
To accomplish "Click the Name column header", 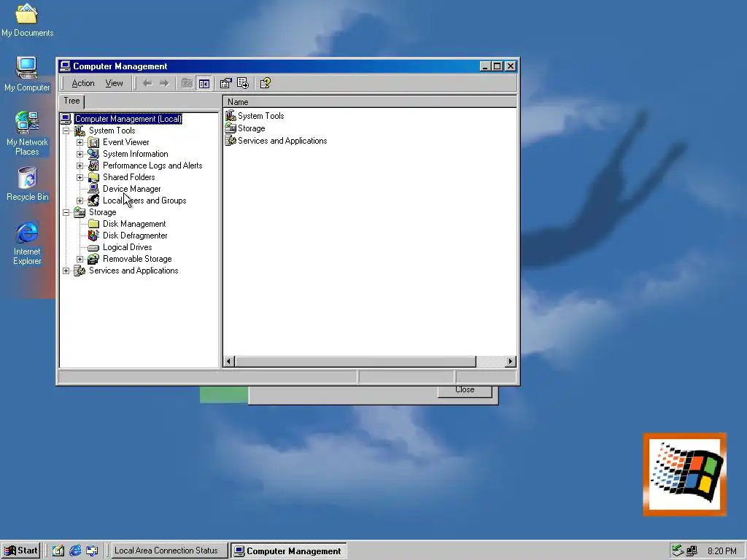I will tap(370, 102).
